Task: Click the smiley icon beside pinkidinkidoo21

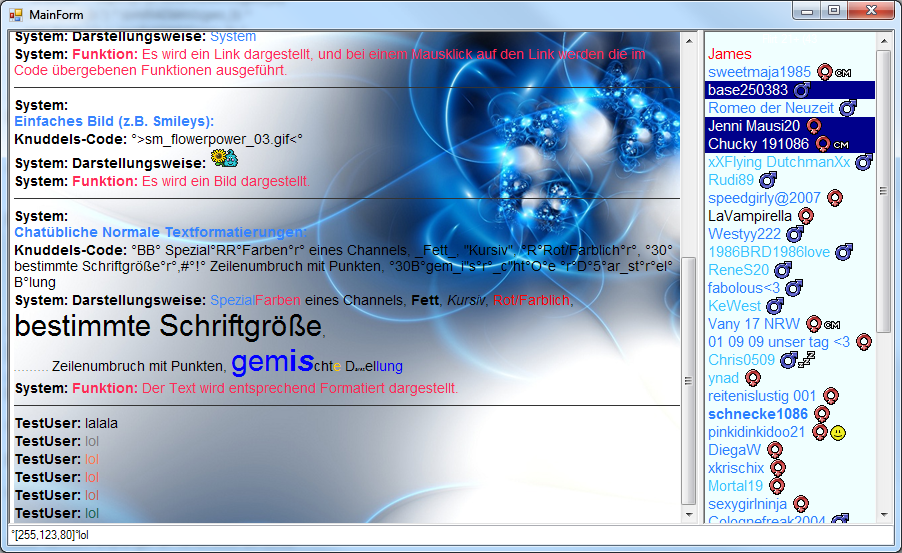Action: point(838,432)
